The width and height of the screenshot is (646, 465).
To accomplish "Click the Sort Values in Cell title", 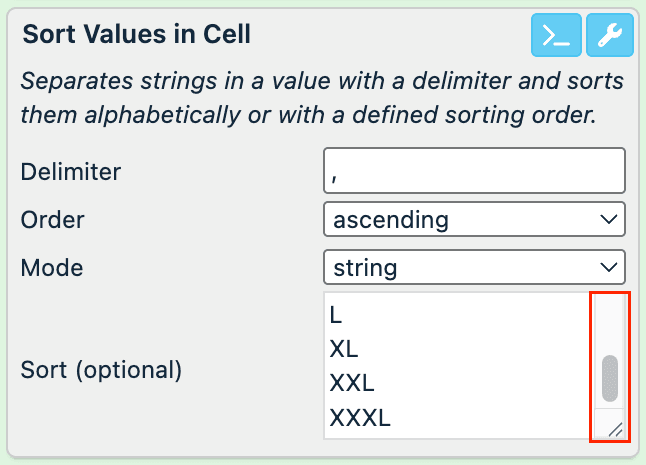I will 136,35.
